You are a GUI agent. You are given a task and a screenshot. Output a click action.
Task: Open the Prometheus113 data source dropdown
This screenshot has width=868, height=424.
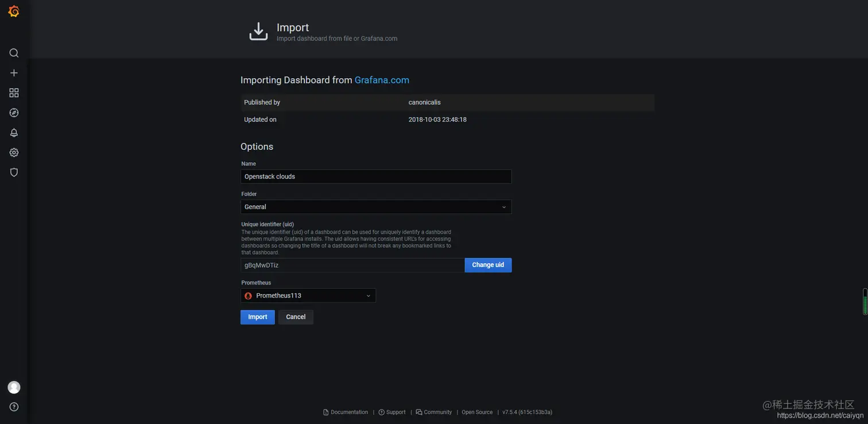(308, 295)
